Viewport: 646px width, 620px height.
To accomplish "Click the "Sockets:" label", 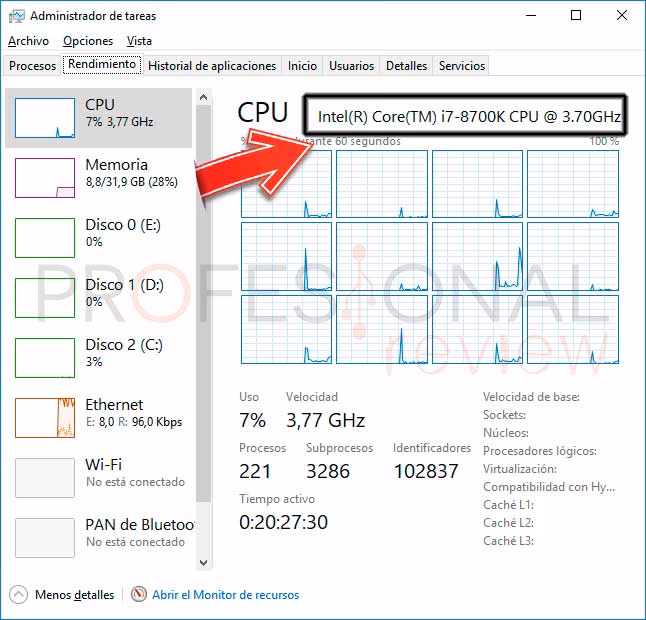I will [x=504, y=415].
